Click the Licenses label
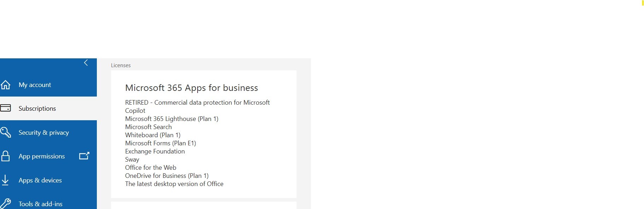Screen dimensions: 644x209 [x=121, y=65]
